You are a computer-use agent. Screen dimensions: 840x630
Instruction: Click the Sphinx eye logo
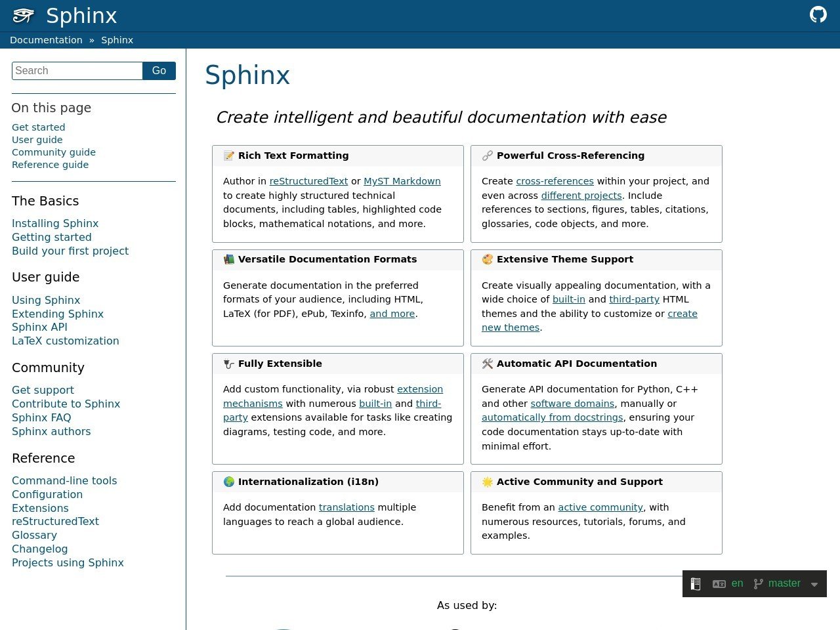(x=24, y=16)
